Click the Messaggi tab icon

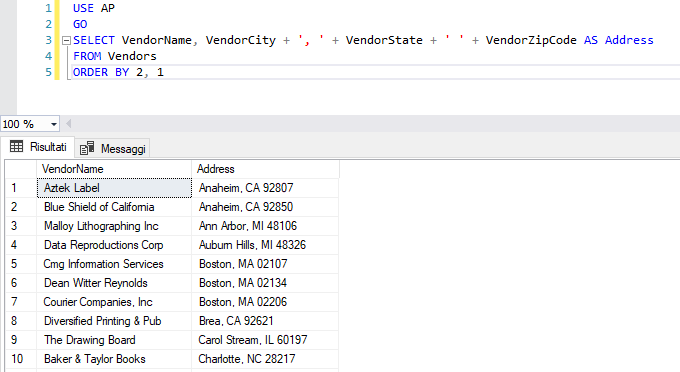87,148
